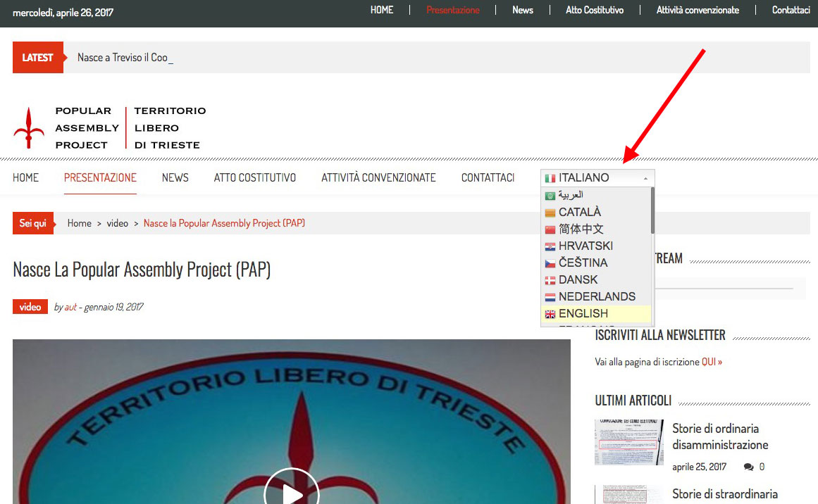Click the Danish flag icon
Viewport: 818px width, 504px height.
[x=550, y=280]
